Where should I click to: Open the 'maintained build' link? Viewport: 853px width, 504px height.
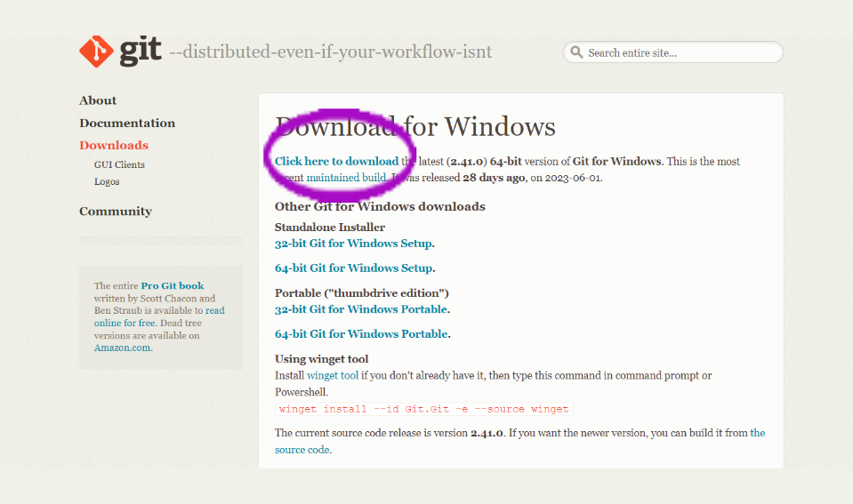coord(346,178)
